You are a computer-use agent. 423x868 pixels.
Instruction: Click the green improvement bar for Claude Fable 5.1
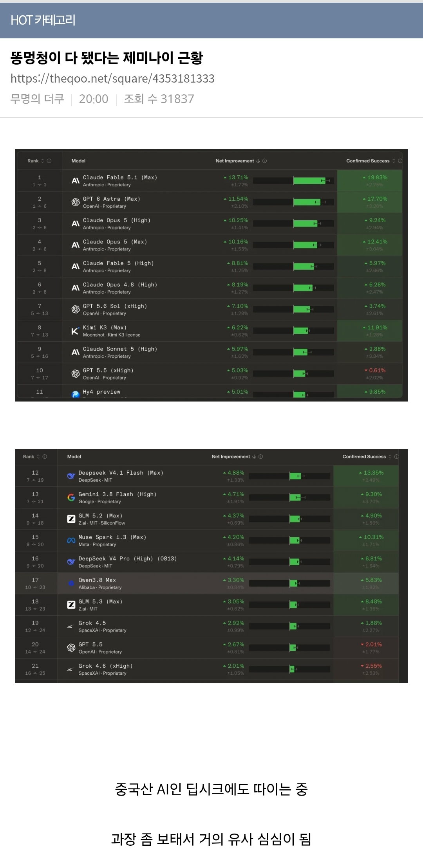click(309, 181)
